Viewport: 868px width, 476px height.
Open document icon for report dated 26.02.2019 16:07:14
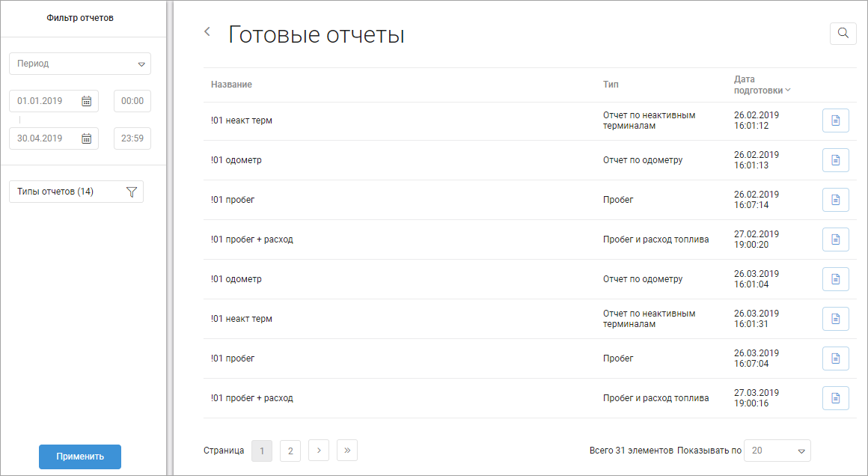pos(835,200)
